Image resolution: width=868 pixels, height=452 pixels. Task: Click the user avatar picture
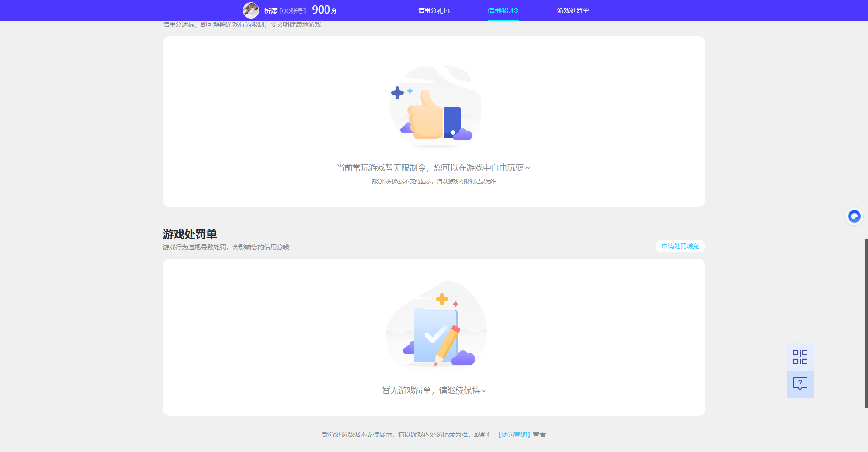[251, 10]
